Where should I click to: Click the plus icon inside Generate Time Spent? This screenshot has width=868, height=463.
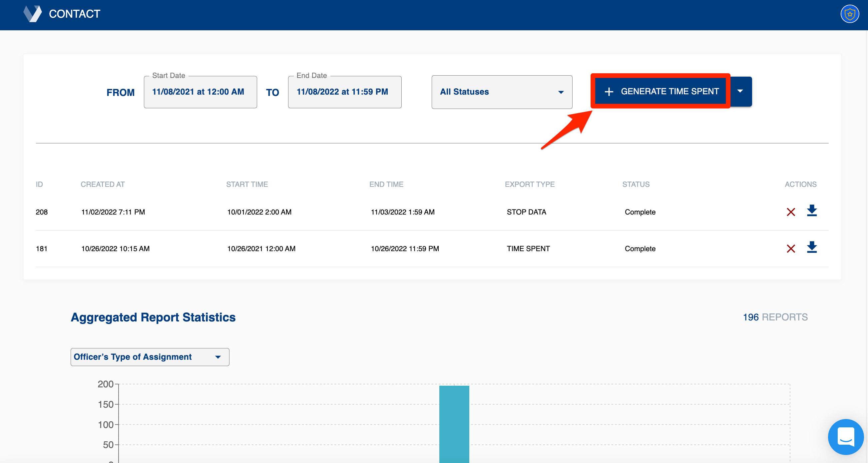click(610, 91)
